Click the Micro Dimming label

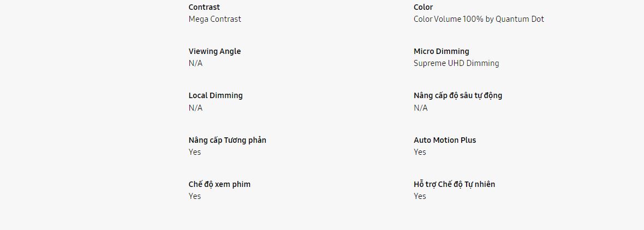(x=441, y=51)
